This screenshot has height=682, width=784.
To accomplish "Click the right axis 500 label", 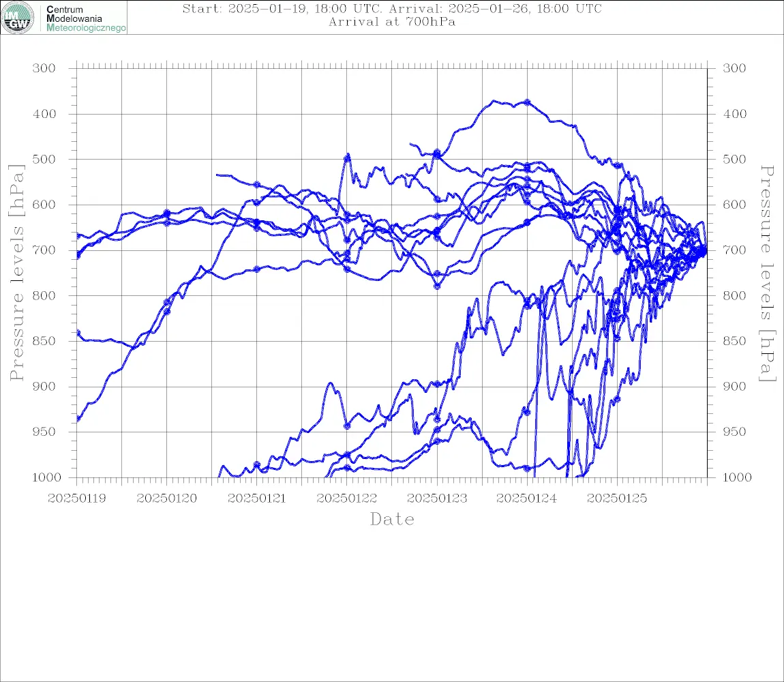I will tap(734, 159).
